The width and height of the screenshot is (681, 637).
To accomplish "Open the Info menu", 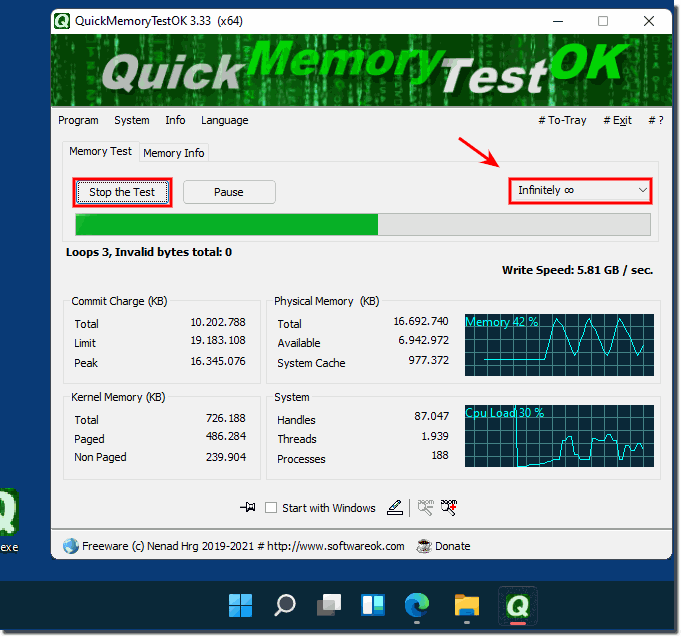I will tap(175, 120).
